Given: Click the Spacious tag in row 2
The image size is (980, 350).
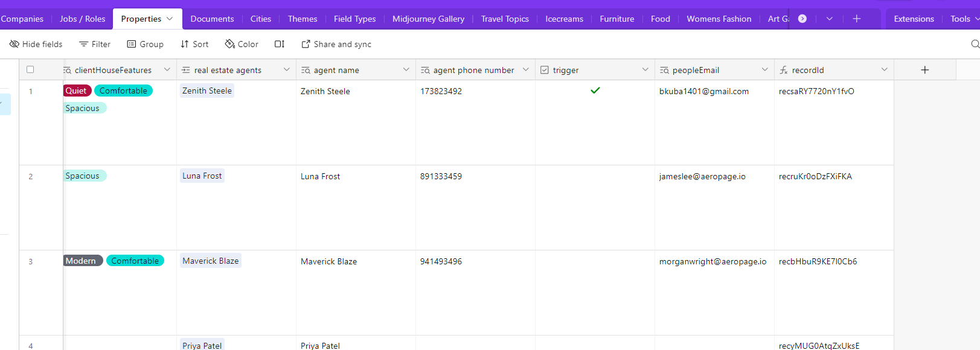Looking at the screenshot, I should (85, 176).
